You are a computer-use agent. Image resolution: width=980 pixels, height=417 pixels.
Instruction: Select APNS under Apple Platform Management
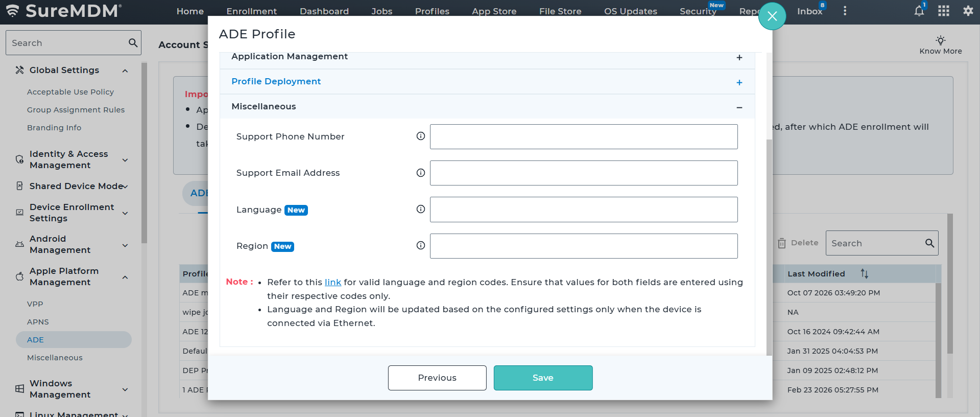[x=38, y=322]
